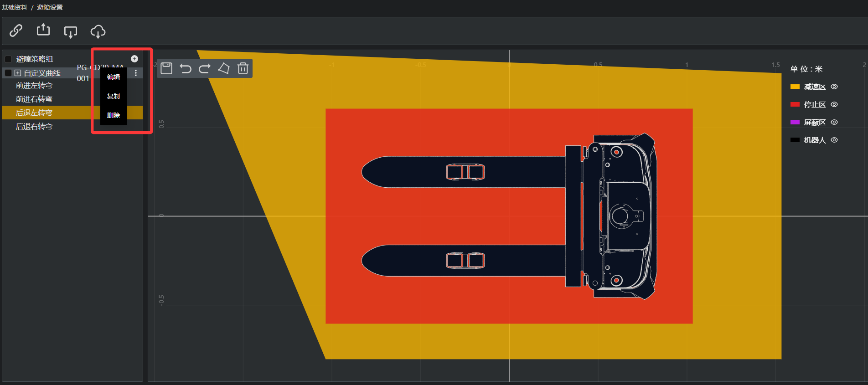Save the zone with the floppy disk icon
The width and height of the screenshot is (868, 385).
(166, 68)
